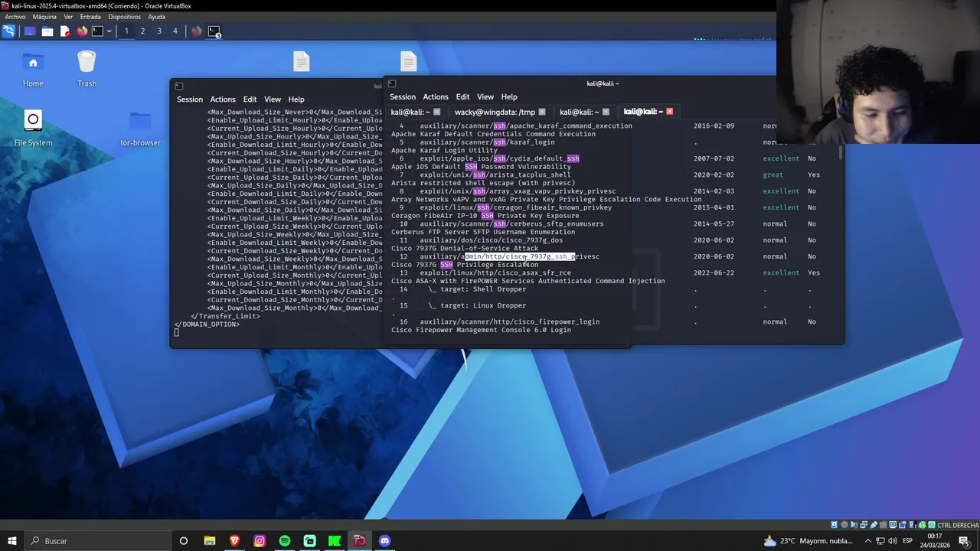
Task: Click text exploit/linux/http/cisco_asax_sfr_rce
Action: pyautogui.click(x=495, y=272)
